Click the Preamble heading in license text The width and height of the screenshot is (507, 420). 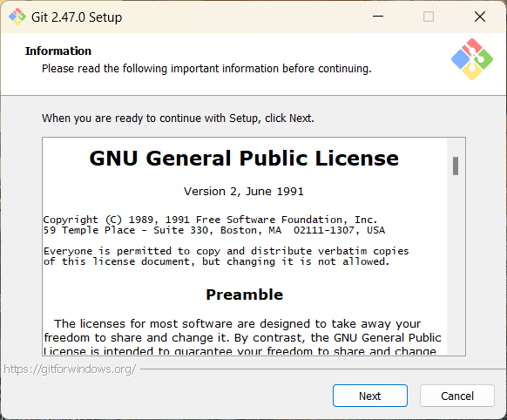coord(245,295)
